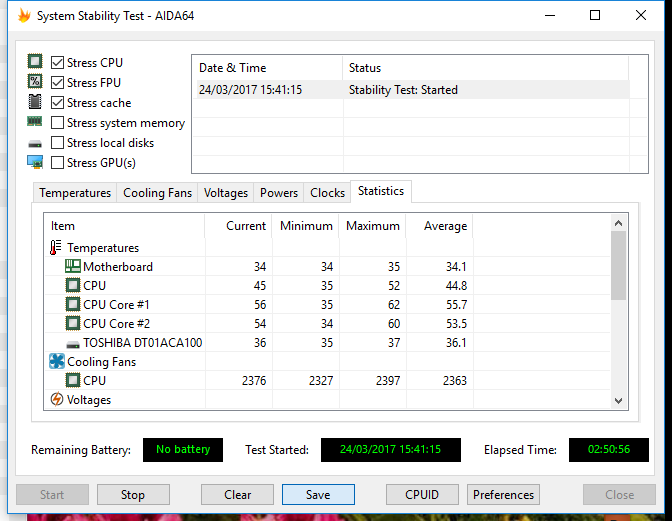Click the scroll up arrow in statistics list
This screenshot has width=672, height=521.
(x=618, y=223)
